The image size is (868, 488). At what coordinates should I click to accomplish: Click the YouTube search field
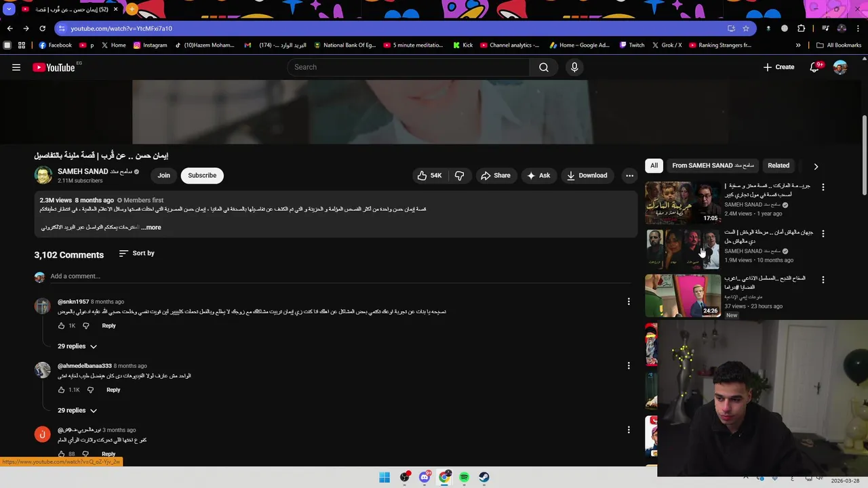pyautogui.click(x=408, y=67)
